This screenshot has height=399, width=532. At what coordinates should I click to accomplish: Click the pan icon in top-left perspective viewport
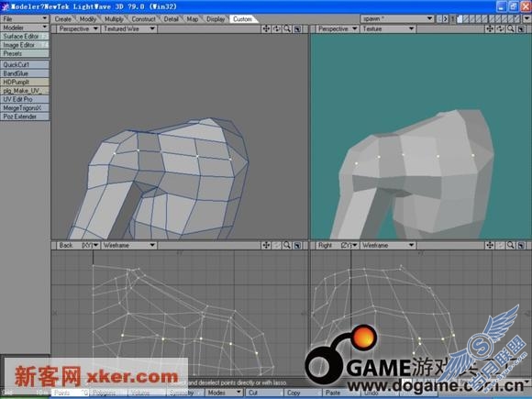266,28
